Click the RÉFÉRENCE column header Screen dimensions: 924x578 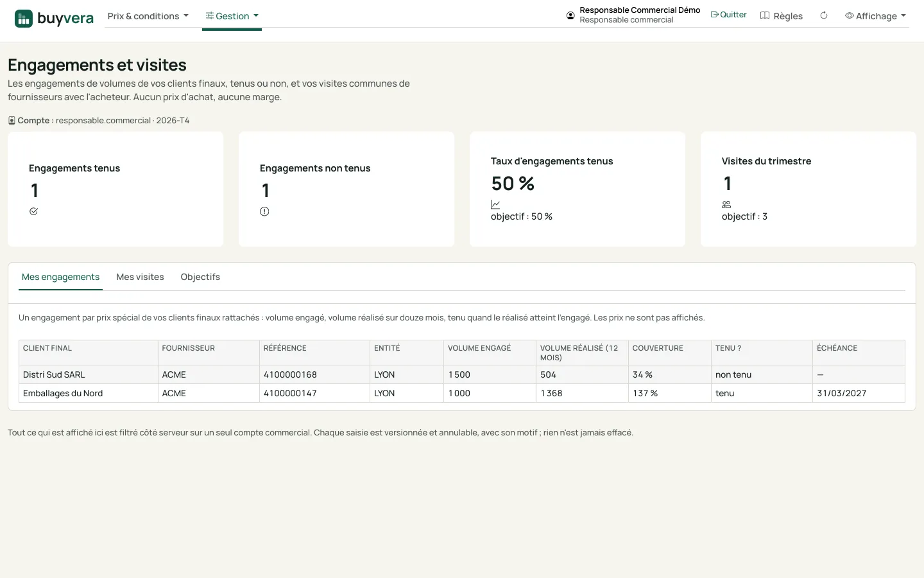pos(314,353)
